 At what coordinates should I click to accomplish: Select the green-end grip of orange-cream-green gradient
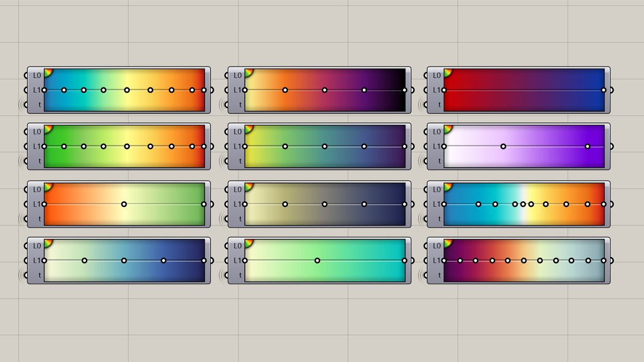point(204,204)
